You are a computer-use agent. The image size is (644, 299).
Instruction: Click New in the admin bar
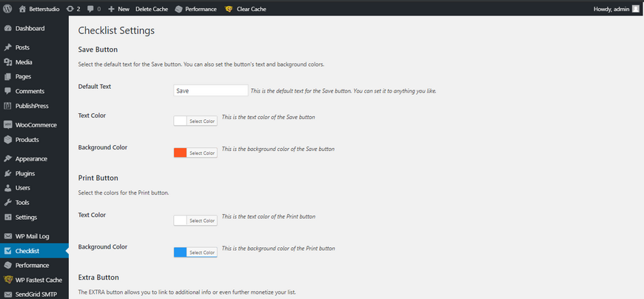point(124,9)
